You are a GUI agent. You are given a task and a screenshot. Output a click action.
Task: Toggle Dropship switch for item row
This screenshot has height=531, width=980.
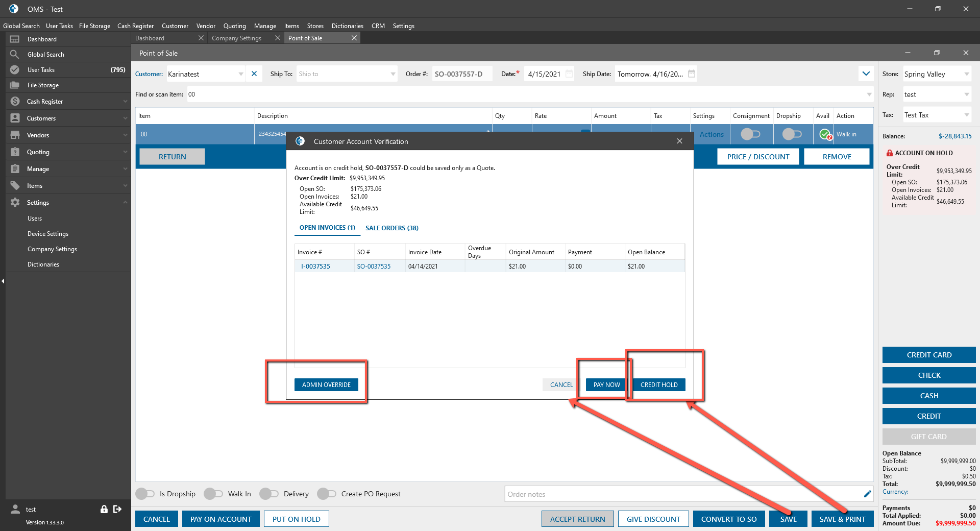[792, 134]
